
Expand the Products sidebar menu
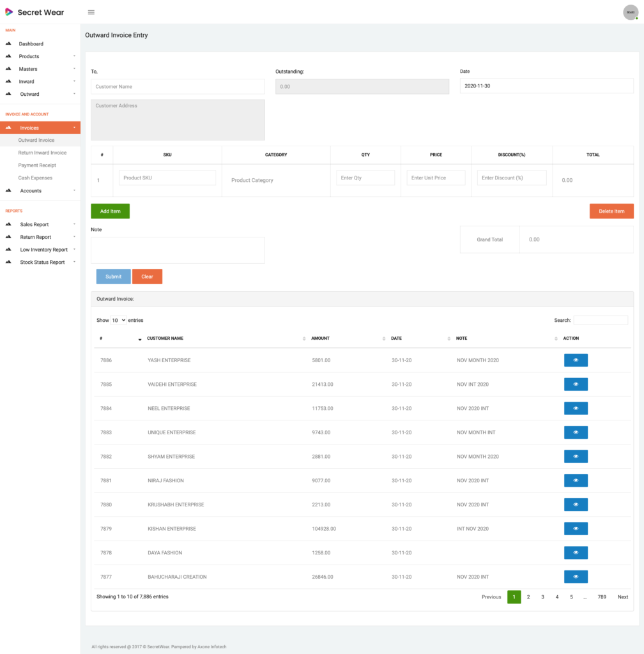(x=29, y=56)
